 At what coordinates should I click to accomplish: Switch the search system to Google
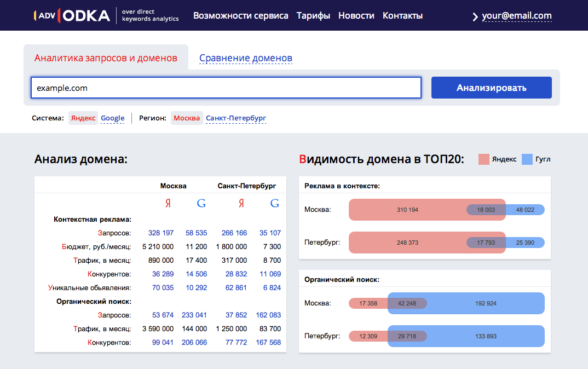click(113, 118)
